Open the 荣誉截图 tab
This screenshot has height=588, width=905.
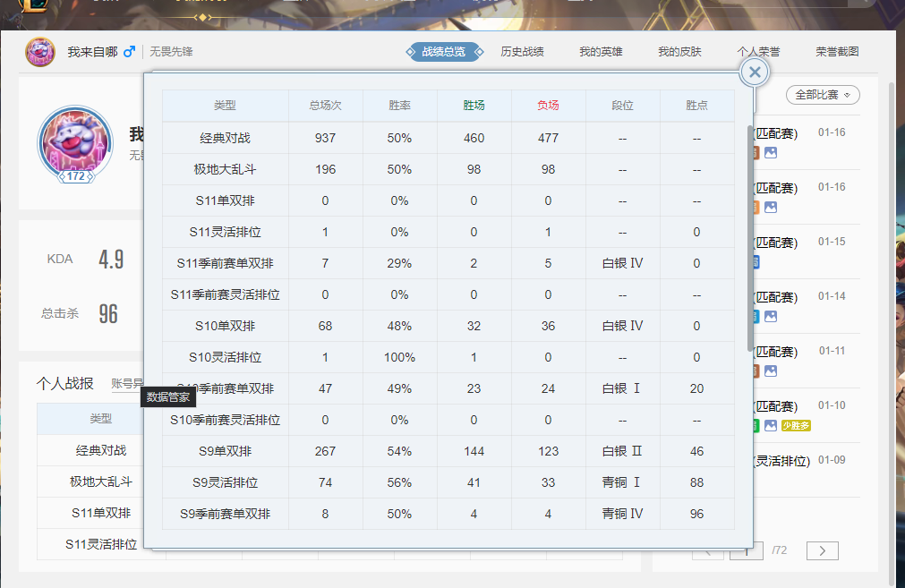pos(837,52)
